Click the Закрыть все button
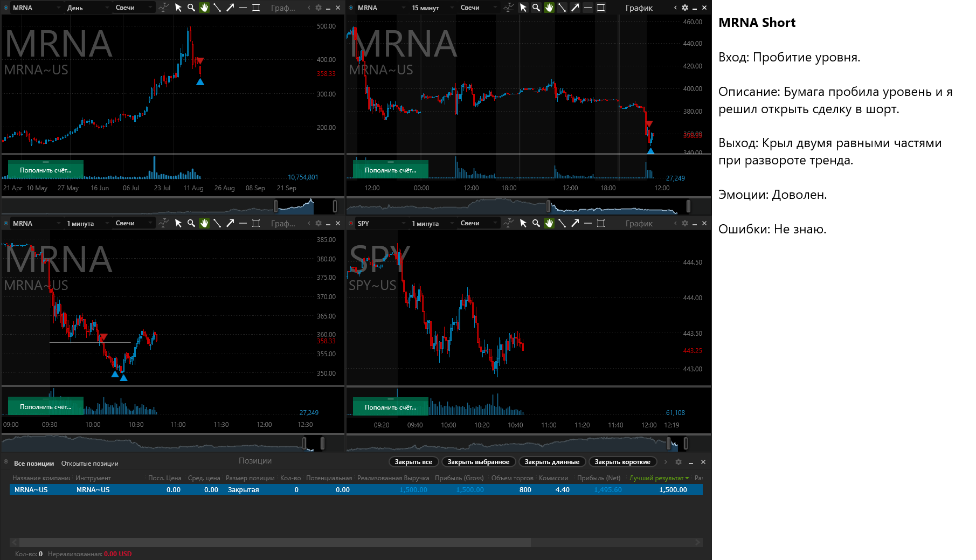 413,462
